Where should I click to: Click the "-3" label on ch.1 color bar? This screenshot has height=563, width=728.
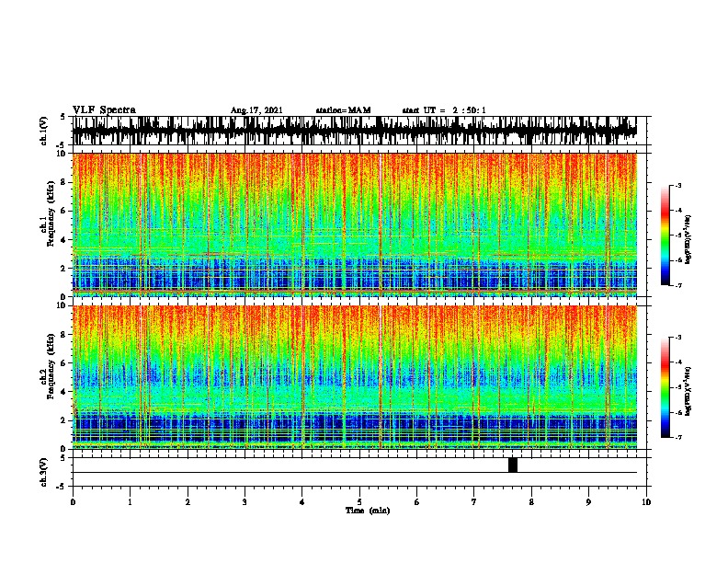click(x=677, y=185)
